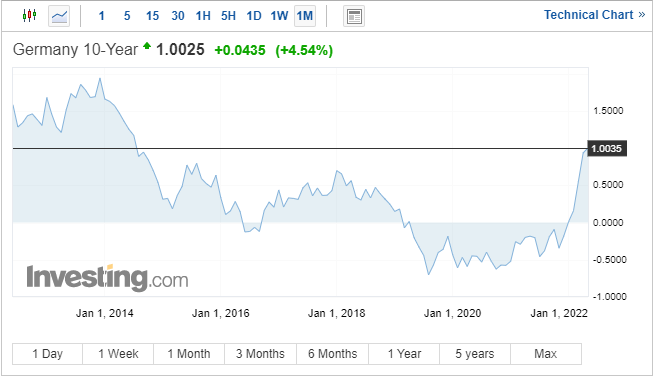Click the 1.5000 y-axis label
This screenshot has height=377, width=654.
coord(608,111)
